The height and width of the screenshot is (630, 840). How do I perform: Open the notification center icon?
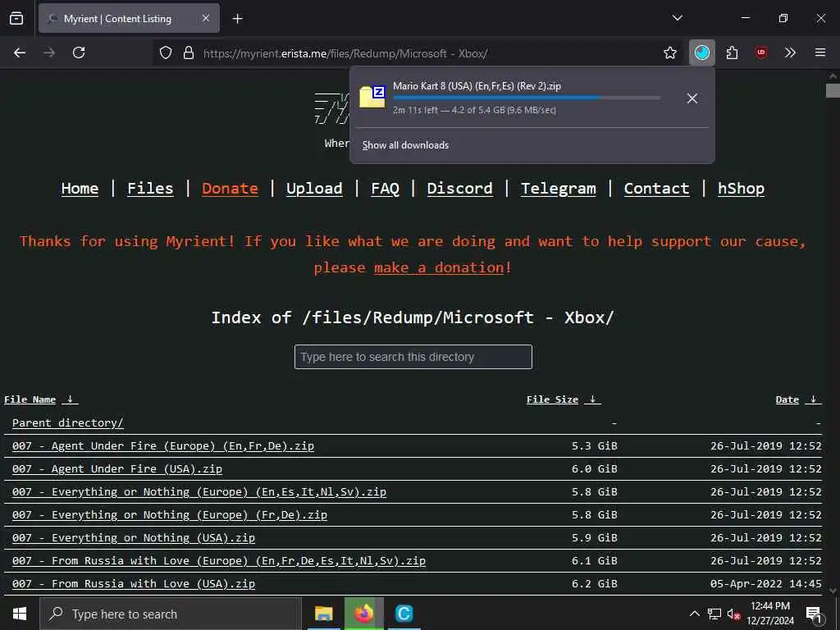pos(814,614)
